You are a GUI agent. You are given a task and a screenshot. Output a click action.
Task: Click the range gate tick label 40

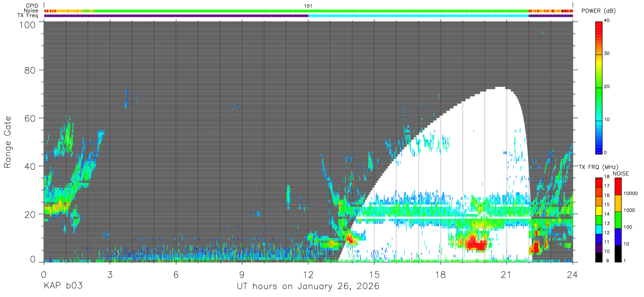click(x=30, y=166)
